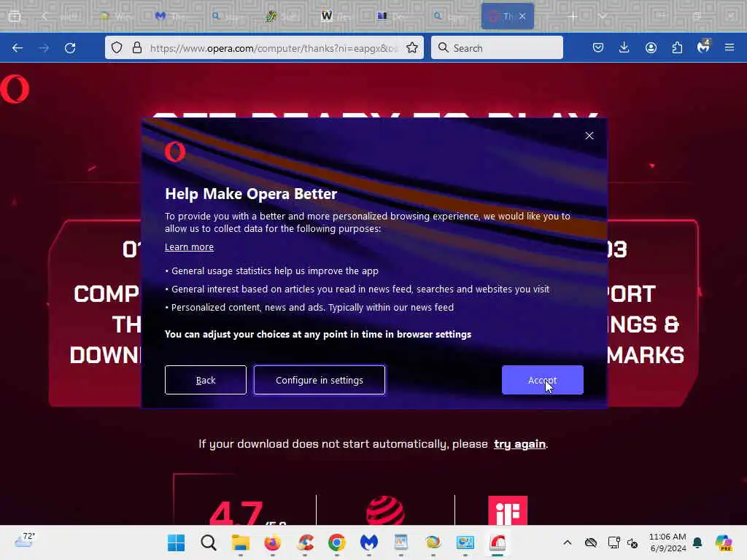Open the Learn more link
This screenshot has width=747, height=560.
click(189, 246)
